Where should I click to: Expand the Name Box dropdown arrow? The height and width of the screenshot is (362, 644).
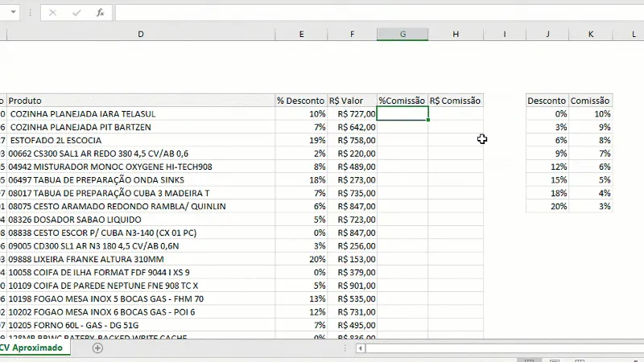[x=13, y=12]
